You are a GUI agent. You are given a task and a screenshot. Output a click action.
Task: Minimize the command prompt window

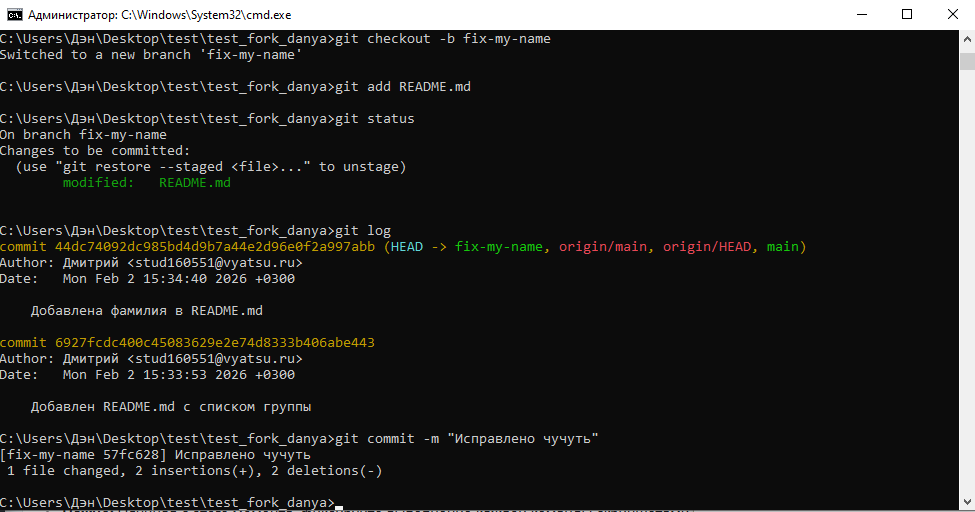click(861, 14)
